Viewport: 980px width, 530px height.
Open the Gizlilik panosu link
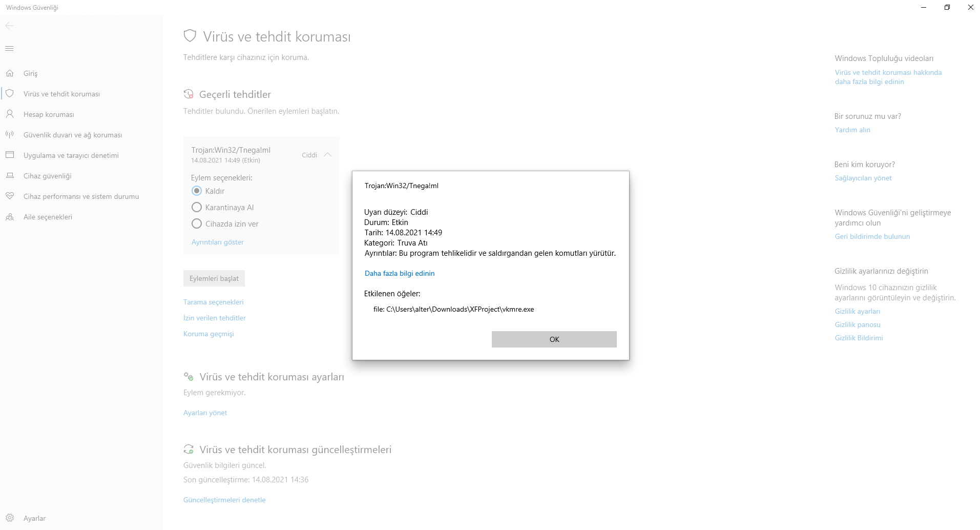858,324
